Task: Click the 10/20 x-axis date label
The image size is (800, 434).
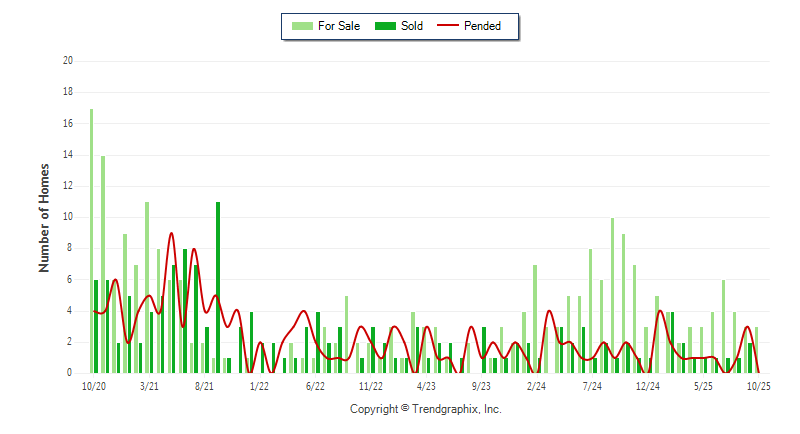Action: 94,386
